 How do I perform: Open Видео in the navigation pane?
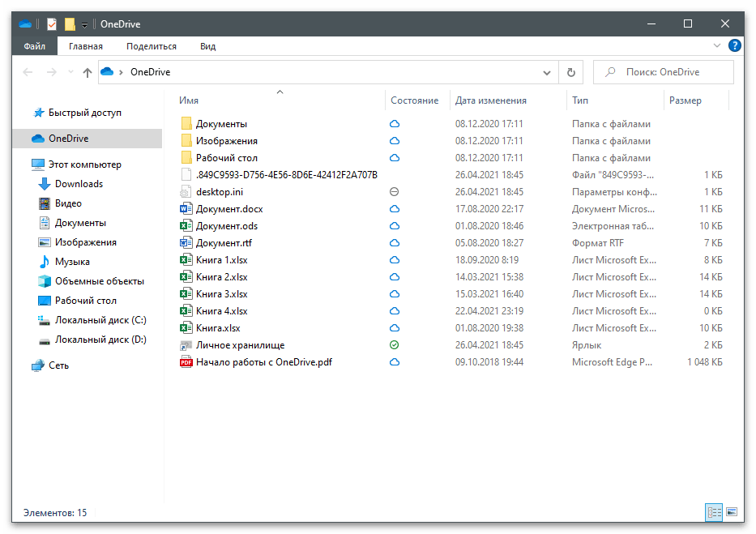pos(68,203)
